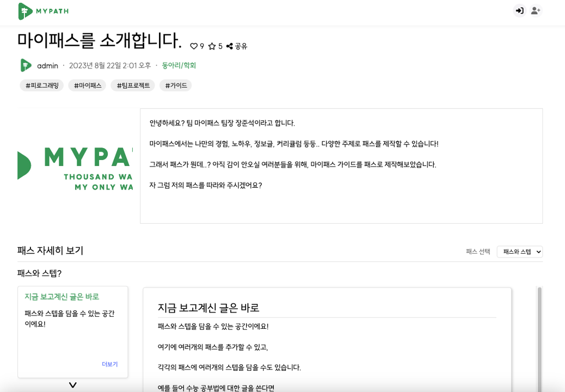This screenshot has height=392, width=565.
Task: Click the step content vertical scrollbar
Action: pyautogui.click(x=539, y=338)
